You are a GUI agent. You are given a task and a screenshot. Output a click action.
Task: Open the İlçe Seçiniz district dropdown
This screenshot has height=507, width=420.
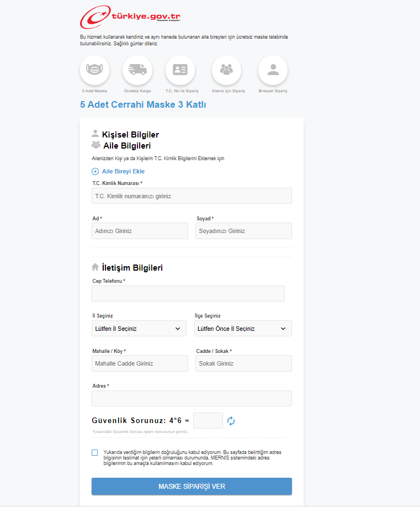[243, 329]
